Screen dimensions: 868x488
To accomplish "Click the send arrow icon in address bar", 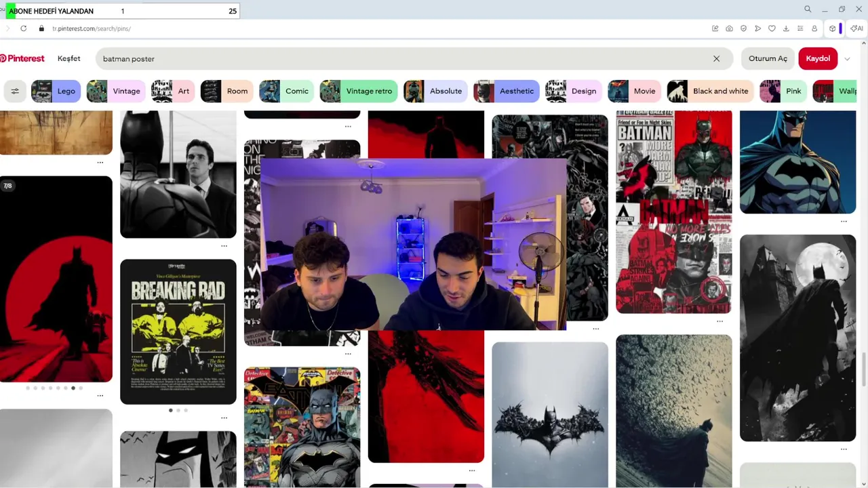I will (x=757, y=28).
